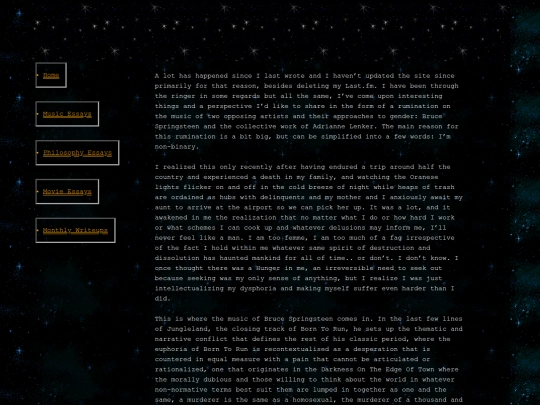Open the Monthly Writeups link
This screenshot has width=540, height=405.
(x=75, y=230)
